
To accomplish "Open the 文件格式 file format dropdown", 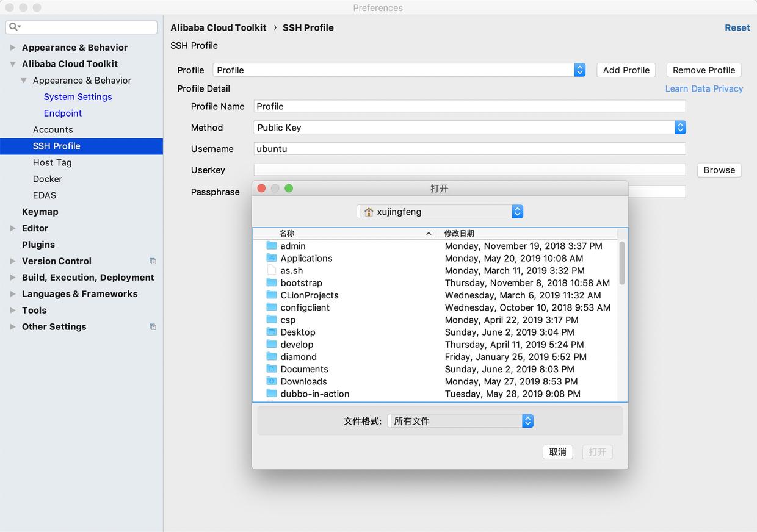I will (460, 421).
